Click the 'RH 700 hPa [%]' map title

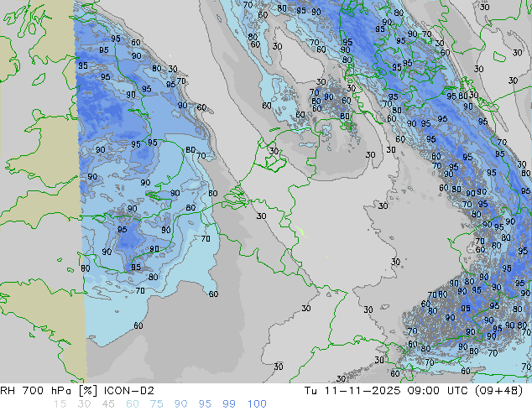(49, 391)
